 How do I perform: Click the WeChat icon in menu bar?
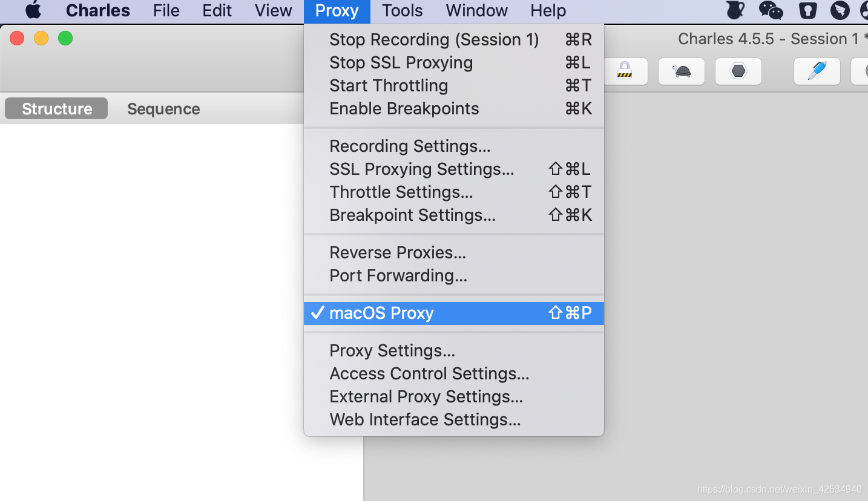(x=771, y=10)
